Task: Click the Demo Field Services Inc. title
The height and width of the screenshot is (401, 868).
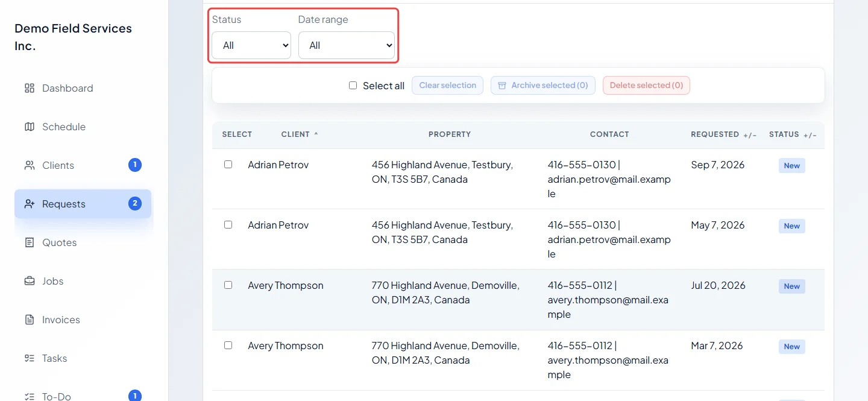Action: point(73,37)
